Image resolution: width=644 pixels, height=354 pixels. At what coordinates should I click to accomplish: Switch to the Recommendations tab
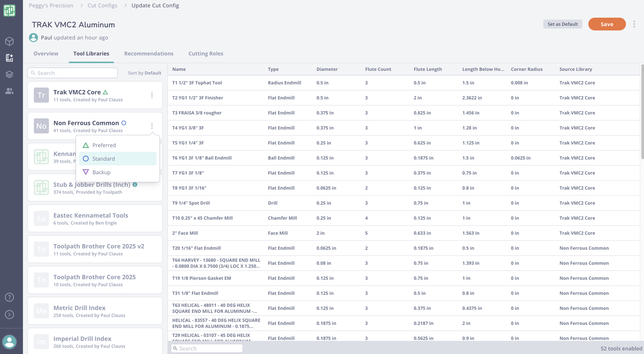click(149, 53)
